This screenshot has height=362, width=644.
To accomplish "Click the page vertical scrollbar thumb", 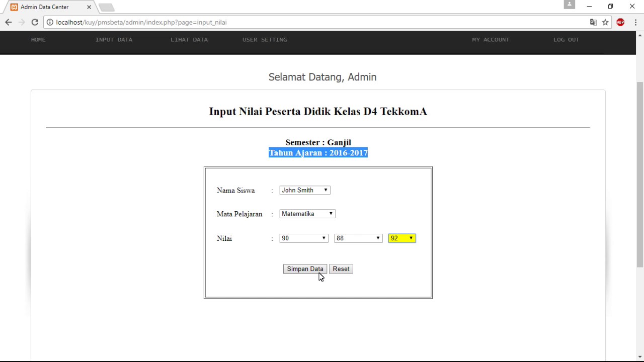I will click(x=640, y=174).
